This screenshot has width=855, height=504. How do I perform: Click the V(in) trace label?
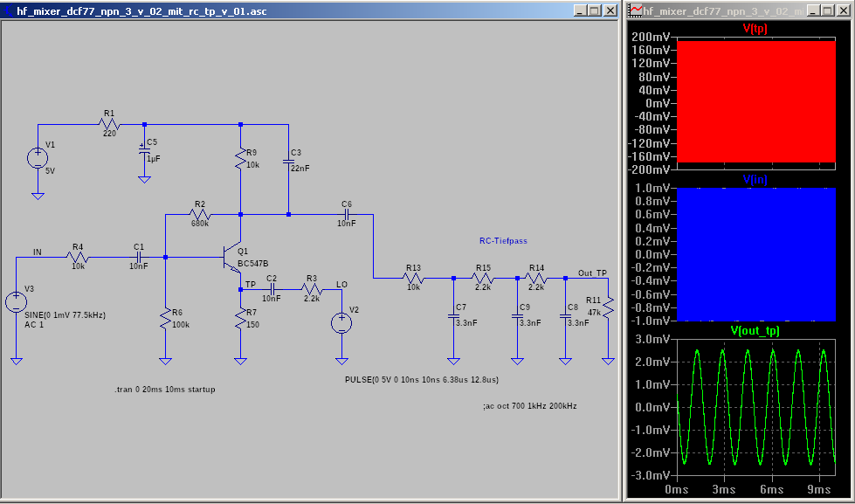pyautogui.click(x=754, y=180)
